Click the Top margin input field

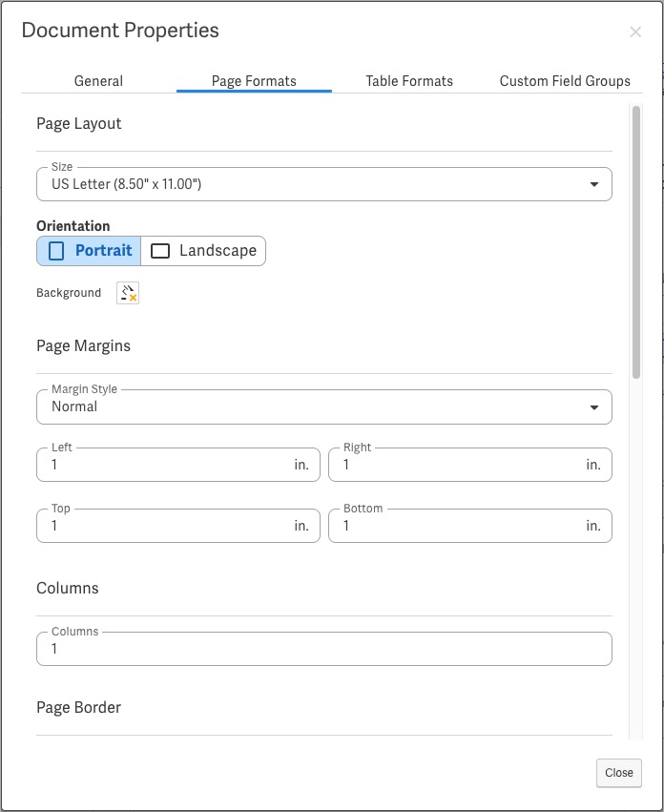178,526
